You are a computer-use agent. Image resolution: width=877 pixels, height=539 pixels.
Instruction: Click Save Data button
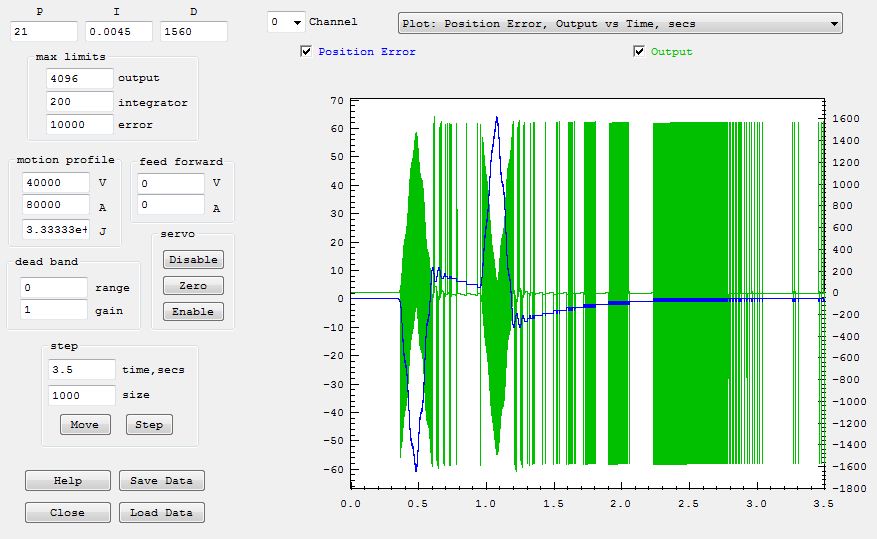[161, 481]
